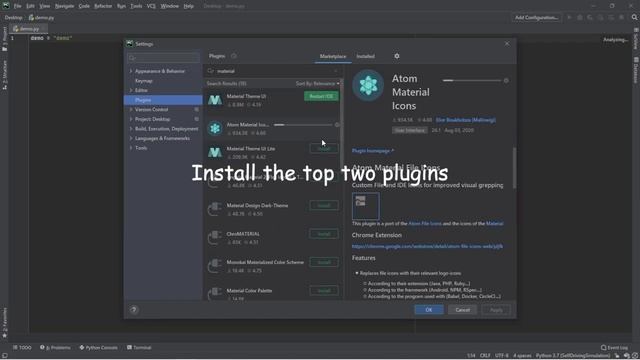Click the Material Theme UI Lite logo
The image size is (640, 360).
click(x=215, y=153)
